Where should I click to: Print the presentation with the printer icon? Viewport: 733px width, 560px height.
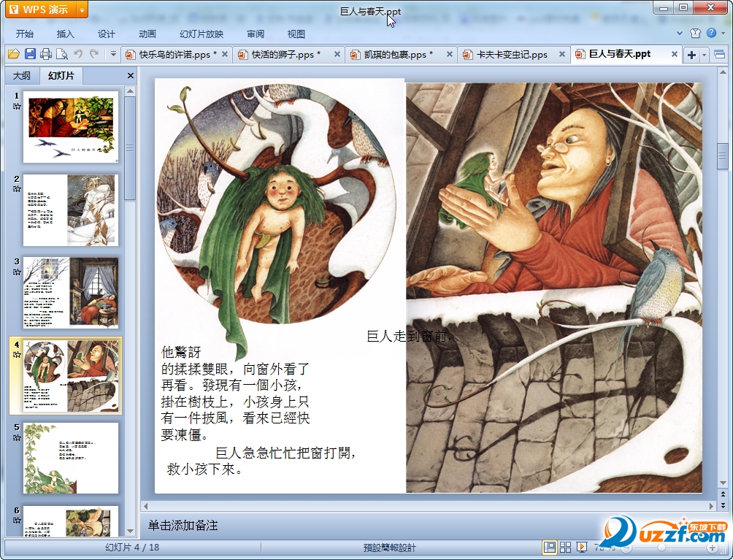pyautogui.click(x=46, y=54)
